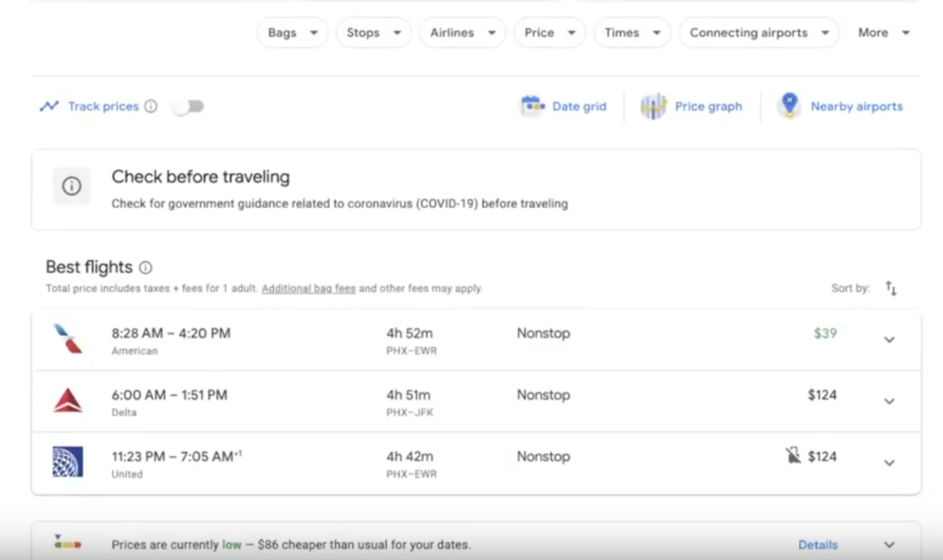Open the More filters menu
The height and width of the screenshot is (560, 943).
883,32
